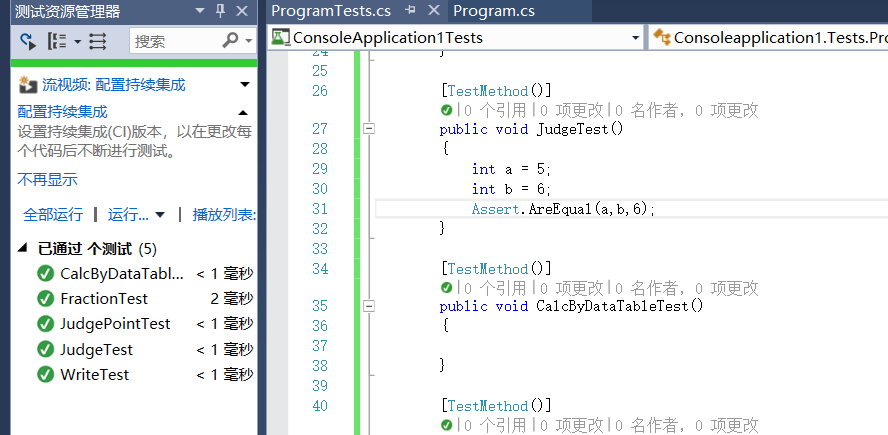Pin the 测试资源管理器 panel
Viewport: 888px width, 435px height.
pos(220,10)
